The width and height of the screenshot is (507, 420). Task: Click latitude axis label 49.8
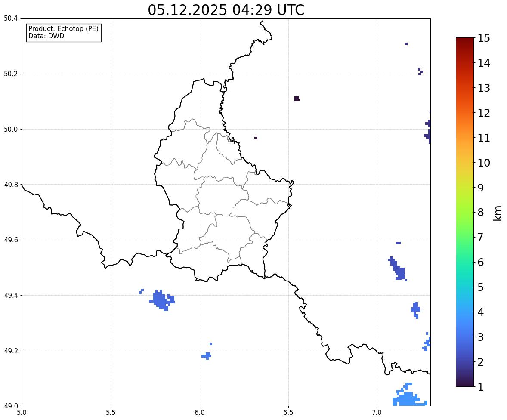(11, 185)
